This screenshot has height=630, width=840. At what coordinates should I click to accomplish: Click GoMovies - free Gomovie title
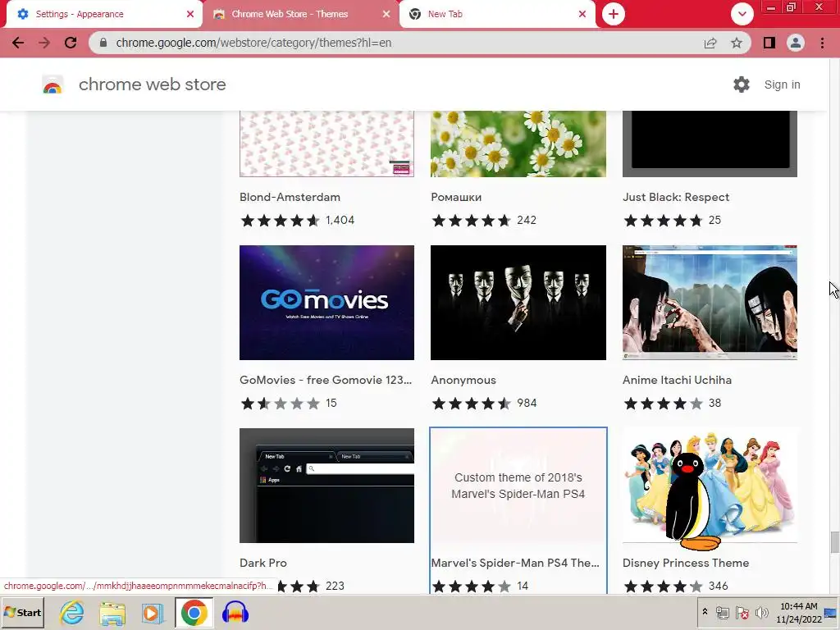tap(326, 380)
